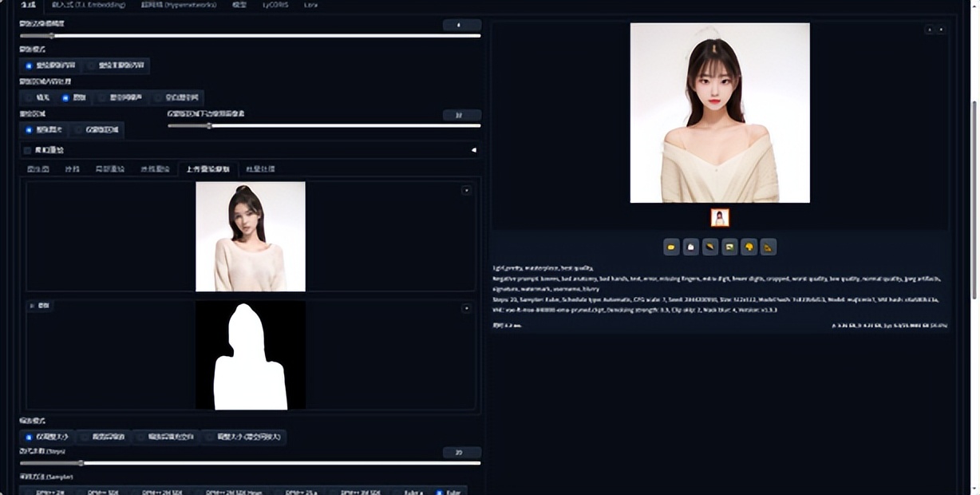Open the 生成 generation tab
This screenshot has height=495, width=980.
click(x=28, y=5)
